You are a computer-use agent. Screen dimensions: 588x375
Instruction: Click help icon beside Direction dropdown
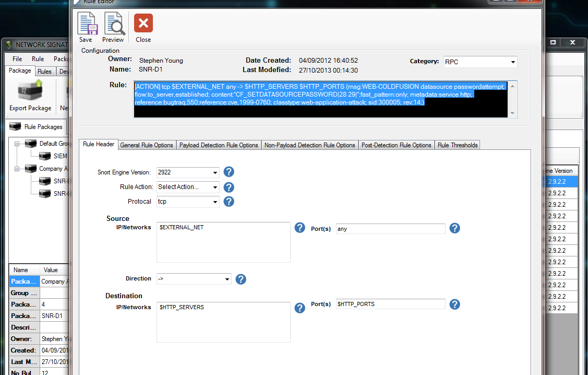(241, 279)
